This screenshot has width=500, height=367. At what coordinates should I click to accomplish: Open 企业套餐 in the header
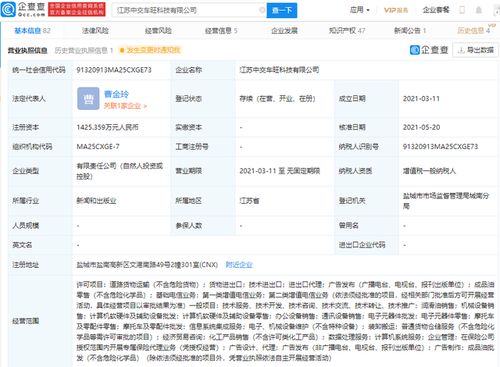coord(436,10)
